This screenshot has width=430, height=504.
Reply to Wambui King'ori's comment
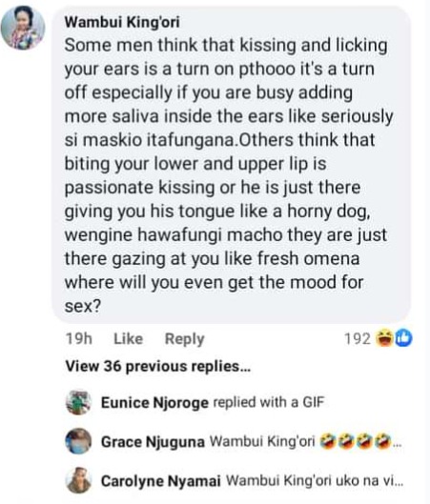184,339
